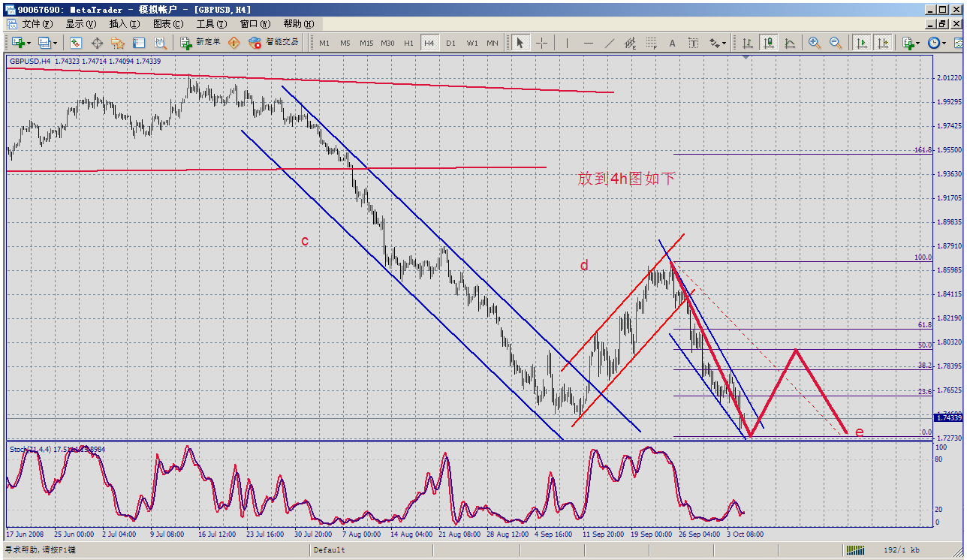Open the 文件 (File) menu
967x560 pixels.
point(38,24)
